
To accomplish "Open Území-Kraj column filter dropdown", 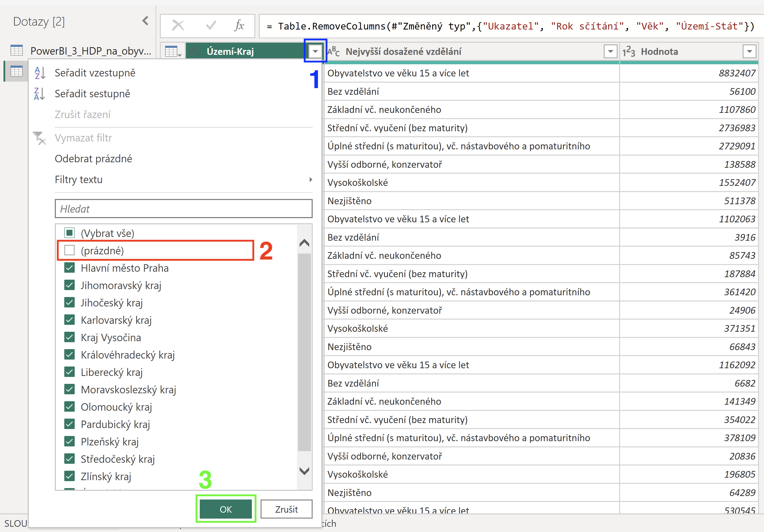I will (315, 52).
